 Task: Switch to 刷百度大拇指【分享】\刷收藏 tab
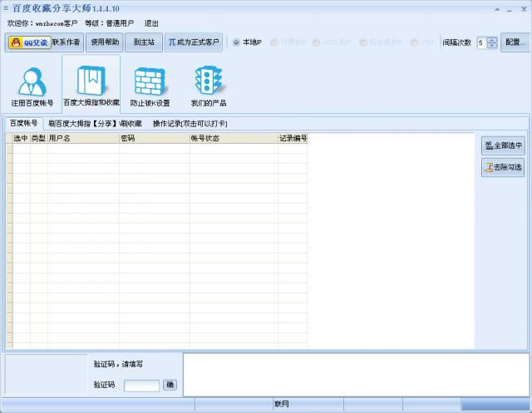(x=95, y=124)
